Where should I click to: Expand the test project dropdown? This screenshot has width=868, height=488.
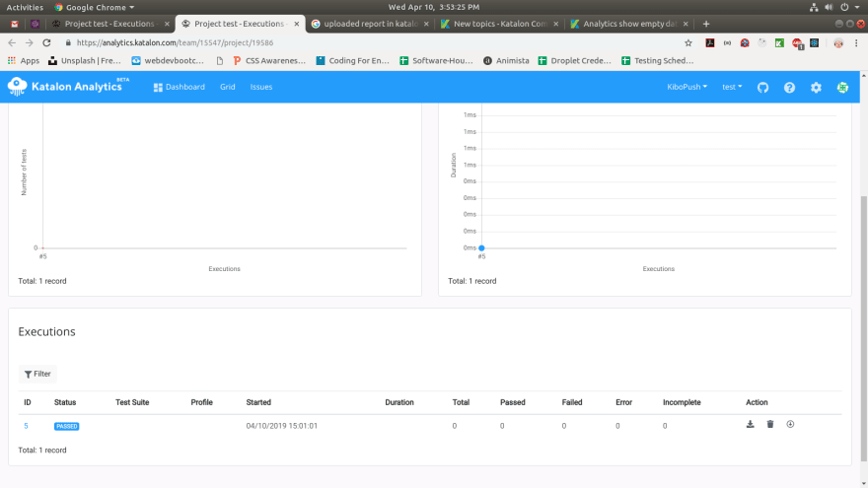732,87
